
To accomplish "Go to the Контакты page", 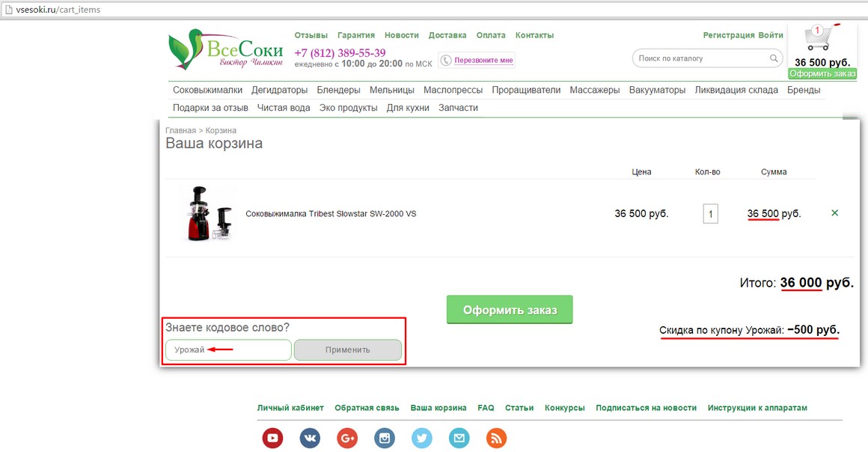I will coord(535,35).
